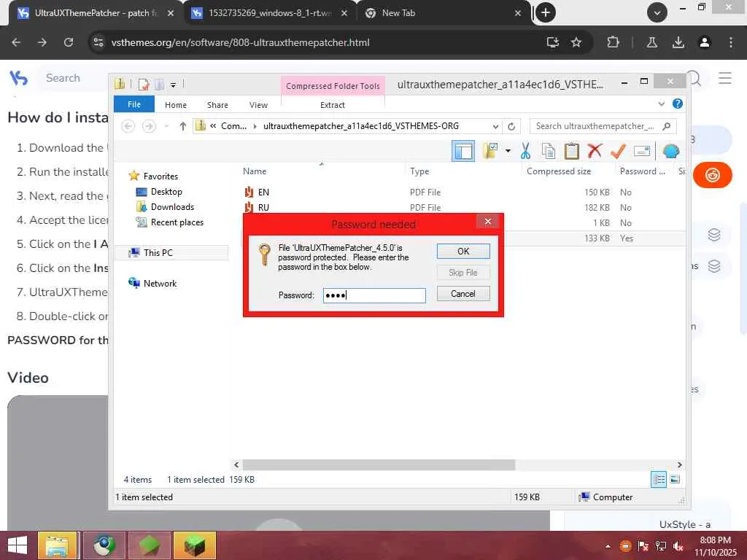
Task: Expand the Explorer ribbon chevron
Action: [x=661, y=104]
